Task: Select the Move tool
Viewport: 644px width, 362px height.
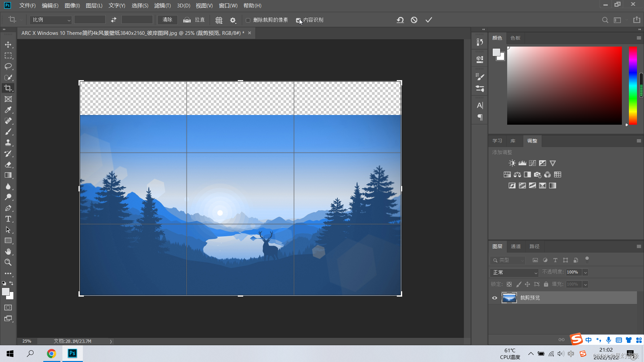Action: (8, 45)
